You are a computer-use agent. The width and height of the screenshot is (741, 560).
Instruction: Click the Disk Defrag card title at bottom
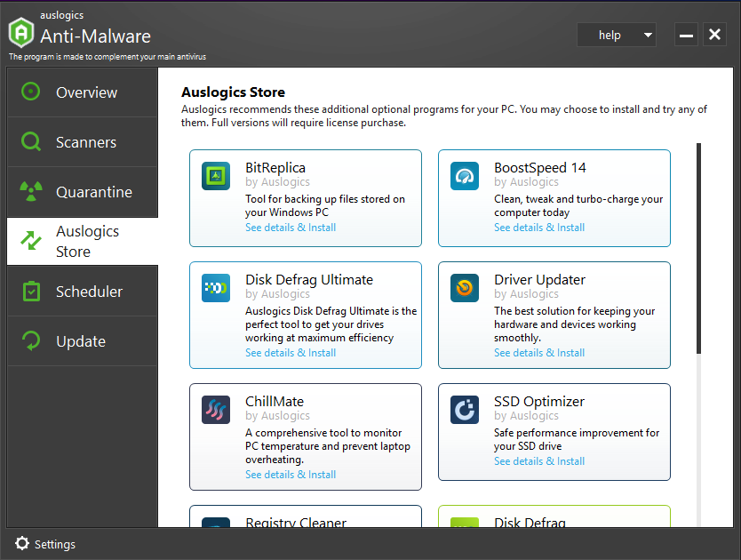530,522
